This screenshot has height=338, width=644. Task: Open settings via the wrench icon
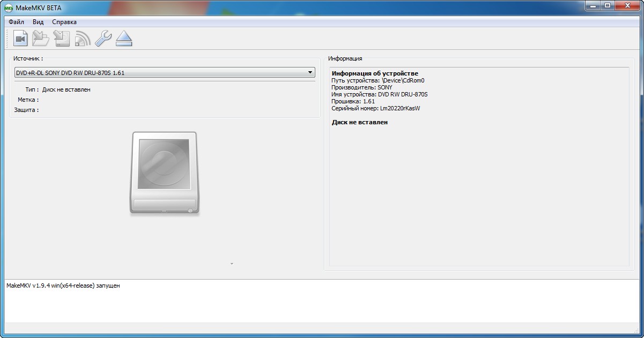tap(103, 39)
